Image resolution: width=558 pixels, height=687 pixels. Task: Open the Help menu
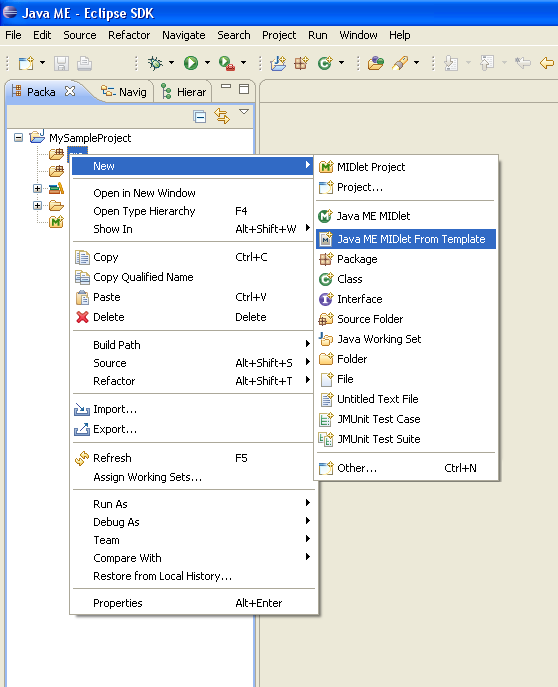[399, 35]
